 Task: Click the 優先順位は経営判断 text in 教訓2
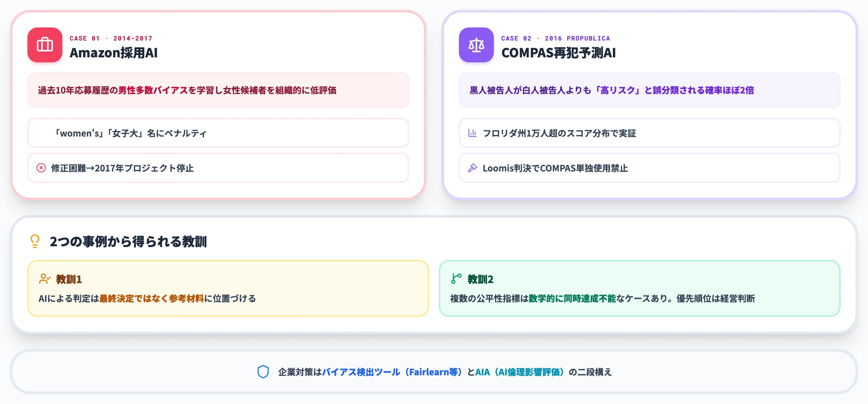[716, 299]
